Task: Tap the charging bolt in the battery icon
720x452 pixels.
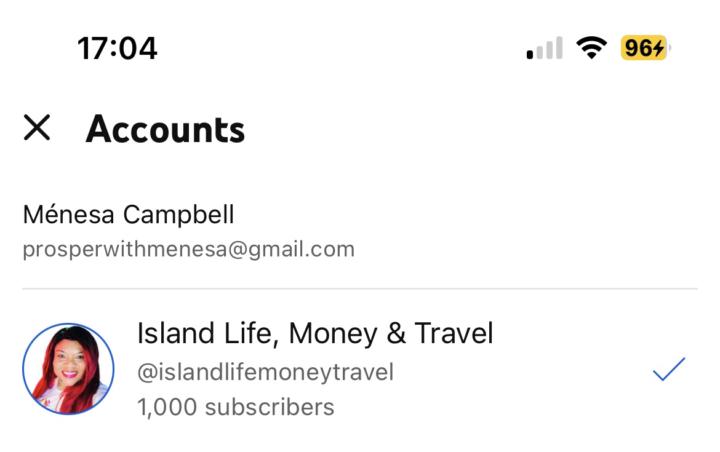Action: tap(659, 48)
